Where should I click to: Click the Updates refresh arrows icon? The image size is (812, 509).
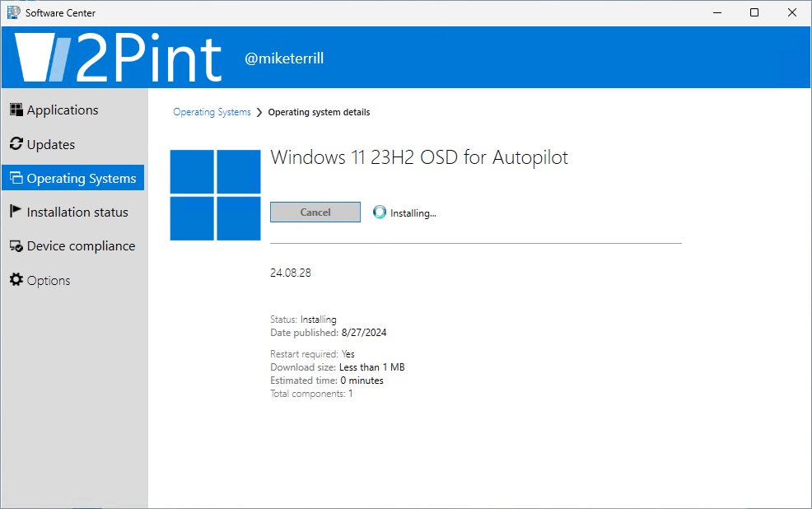(16, 143)
